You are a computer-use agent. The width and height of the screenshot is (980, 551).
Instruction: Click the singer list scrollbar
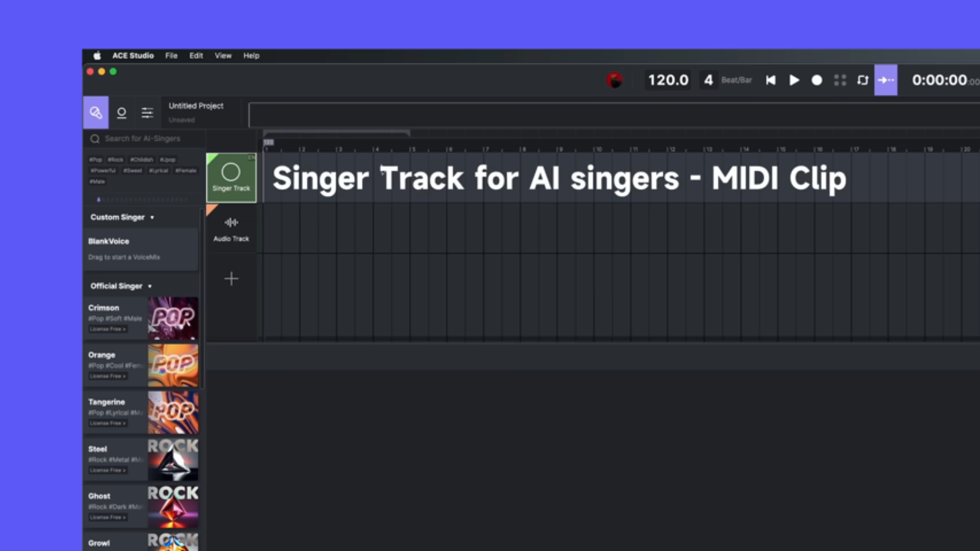202,300
